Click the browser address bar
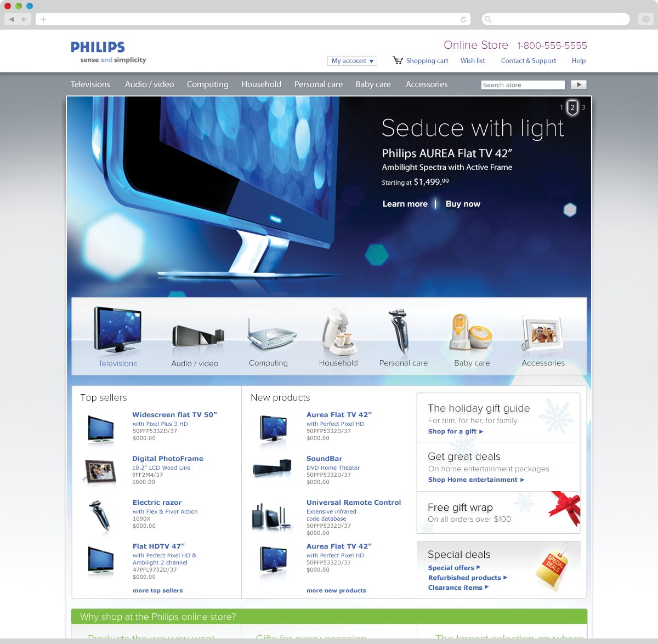This screenshot has height=644, width=658. click(x=253, y=19)
